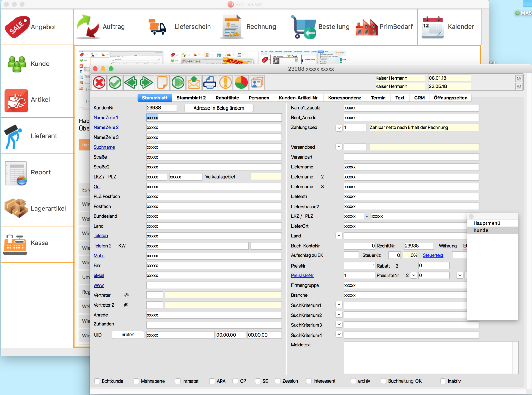Click the email envelope upload icon
The width and height of the screenshot is (532, 395).
click(x=194, y=83)
